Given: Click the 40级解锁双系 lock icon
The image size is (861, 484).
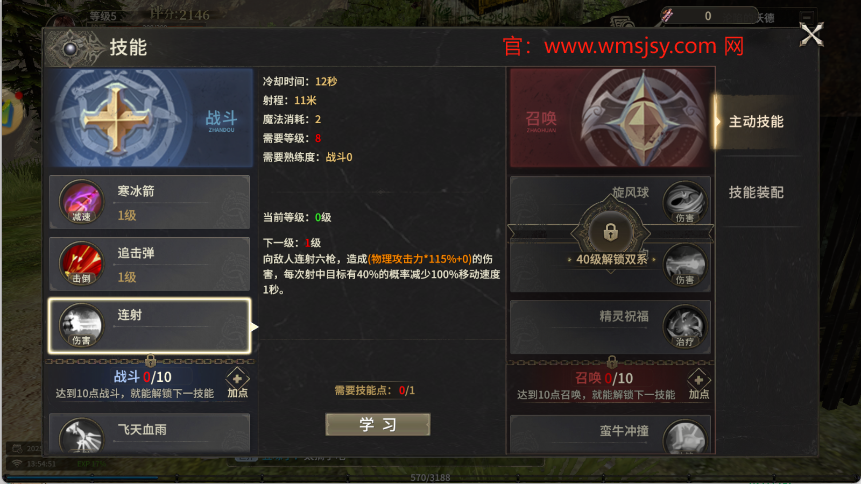Looking at the screenshot, I should [x=611, y=232].
